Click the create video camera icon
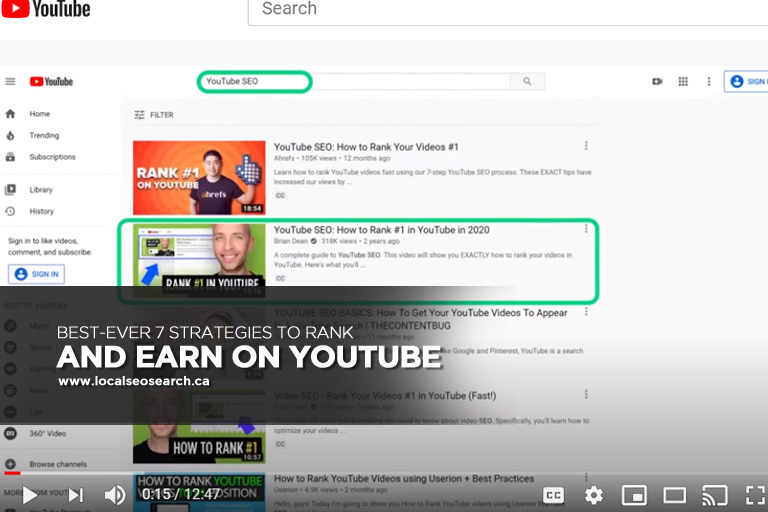The height and width of the screenshot is (512, 768). (657, 81)
